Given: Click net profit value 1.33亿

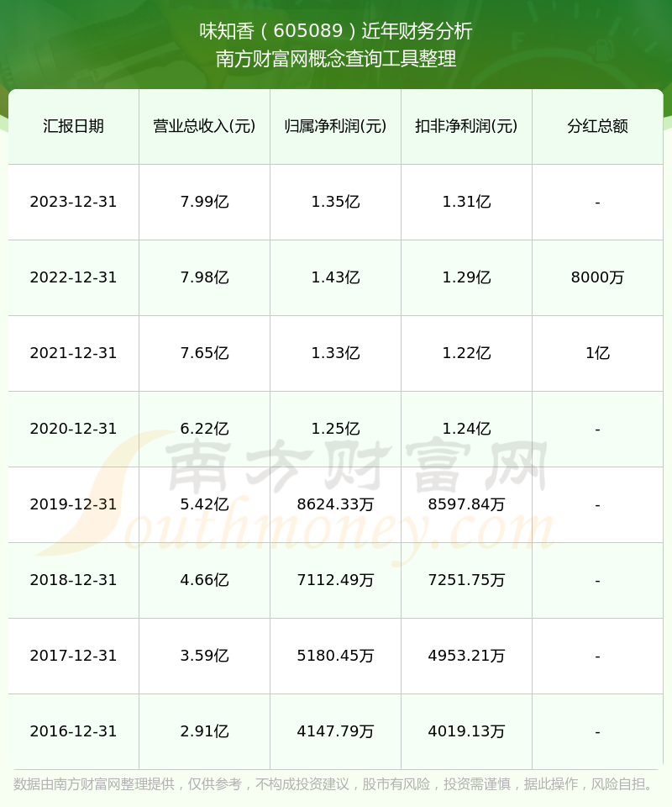Looking at the screenshot, I should coord(336,353).
